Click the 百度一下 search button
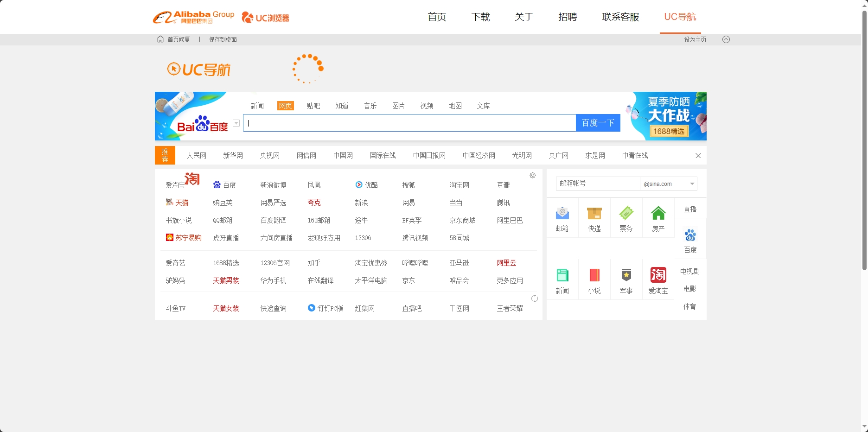Screen dimensions: 868x432 (598, 123)
